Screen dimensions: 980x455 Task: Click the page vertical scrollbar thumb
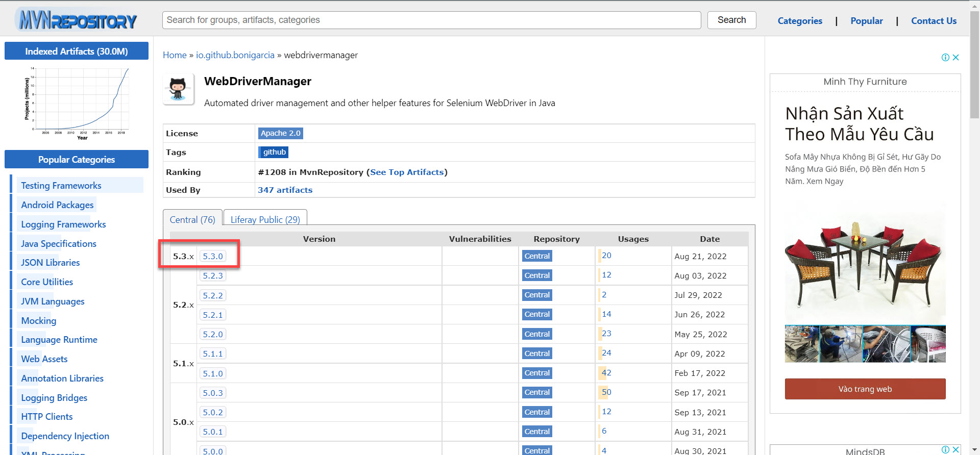pos(975,65)
